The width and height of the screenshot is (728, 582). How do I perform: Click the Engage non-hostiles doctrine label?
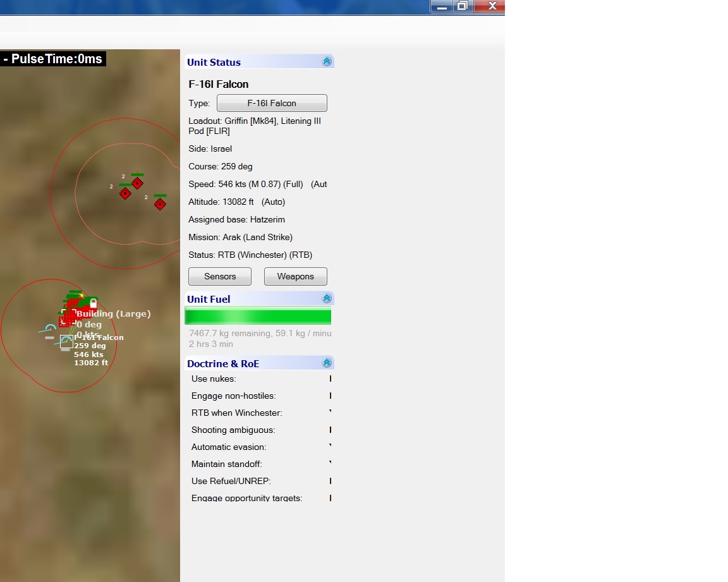(x=234, y=396)
